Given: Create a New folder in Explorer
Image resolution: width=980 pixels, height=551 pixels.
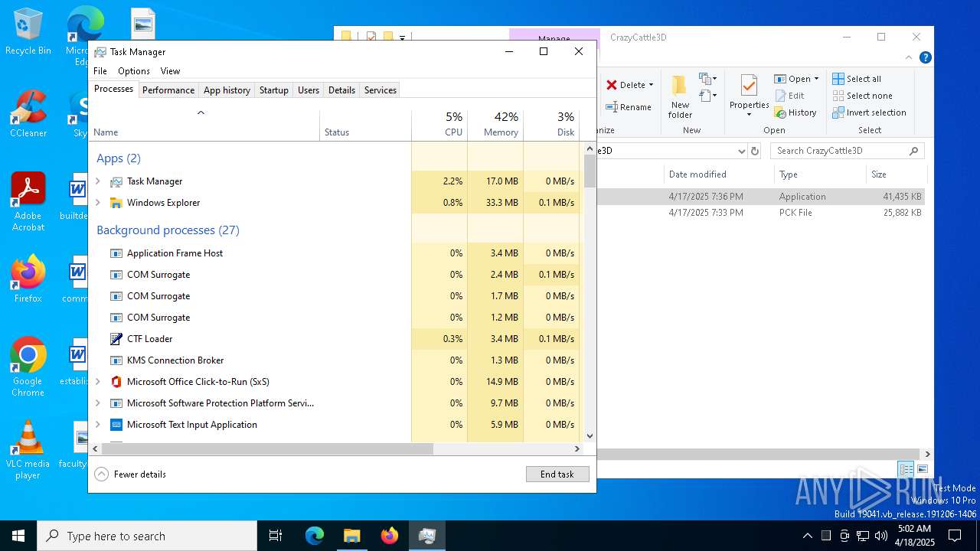Looking at the screenshot, I should click(680, 96).
